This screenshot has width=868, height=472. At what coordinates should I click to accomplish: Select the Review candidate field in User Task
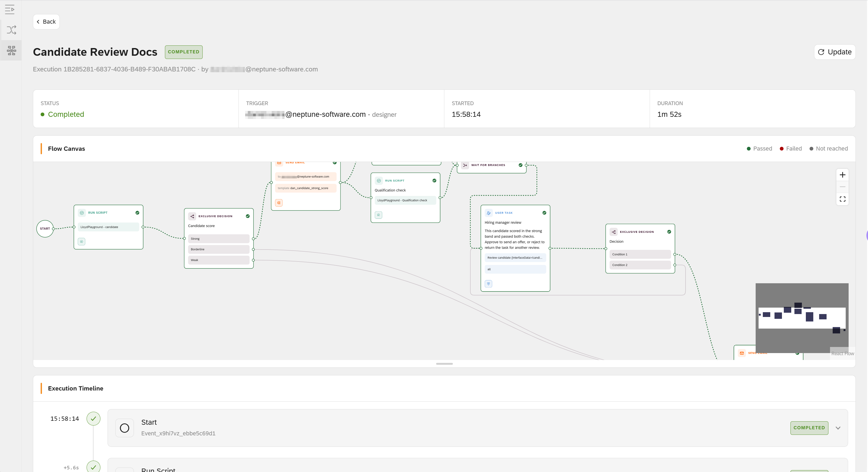[515, 258]
